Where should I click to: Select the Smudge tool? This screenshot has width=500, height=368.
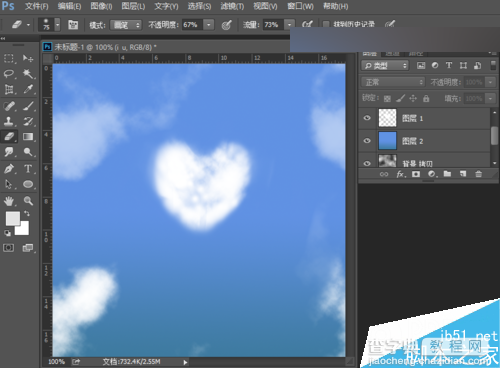(x=9, y=152)
